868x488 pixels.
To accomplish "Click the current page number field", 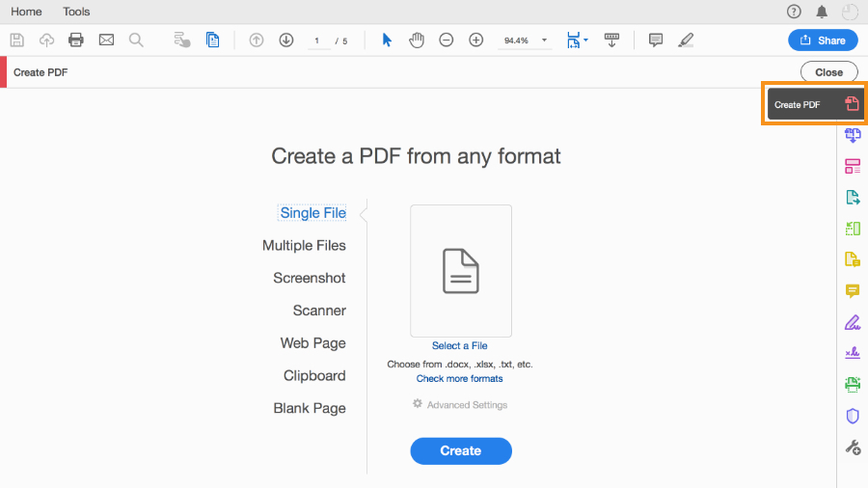I will click(x=317, y=41).
